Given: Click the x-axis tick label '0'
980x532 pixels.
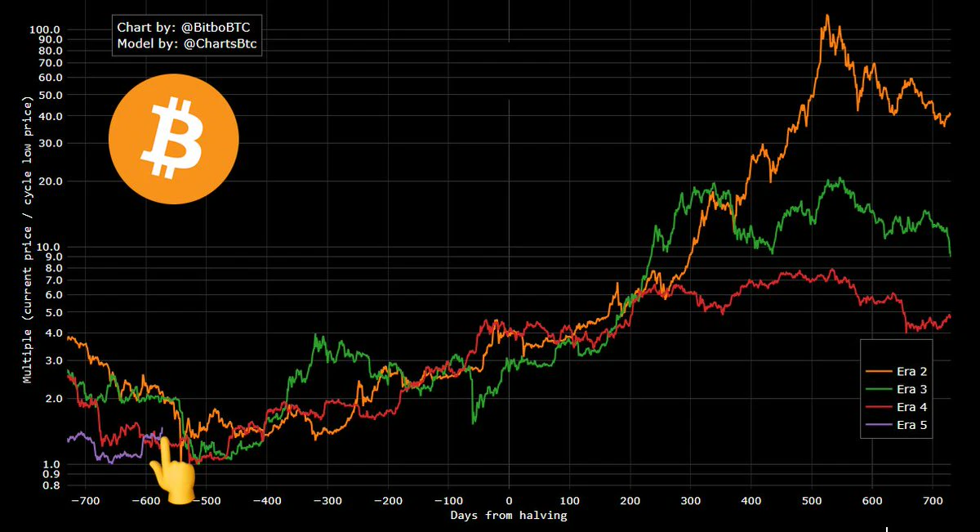Looking at the screenshot, I should (509, 500).
